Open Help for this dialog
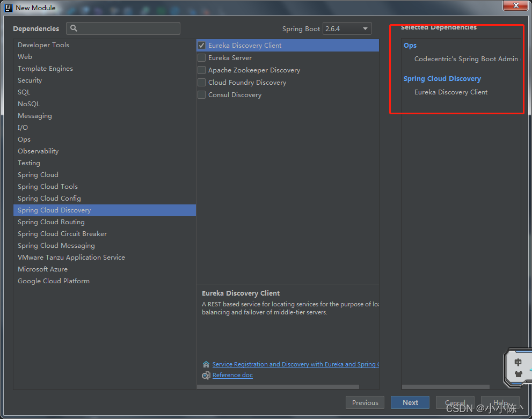 [x=500, y=402]
